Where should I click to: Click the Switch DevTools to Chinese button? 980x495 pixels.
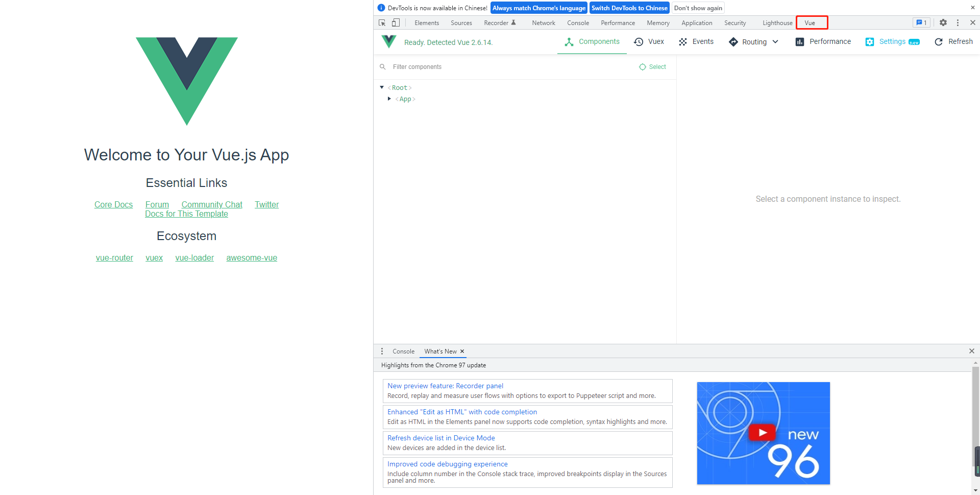629,8
